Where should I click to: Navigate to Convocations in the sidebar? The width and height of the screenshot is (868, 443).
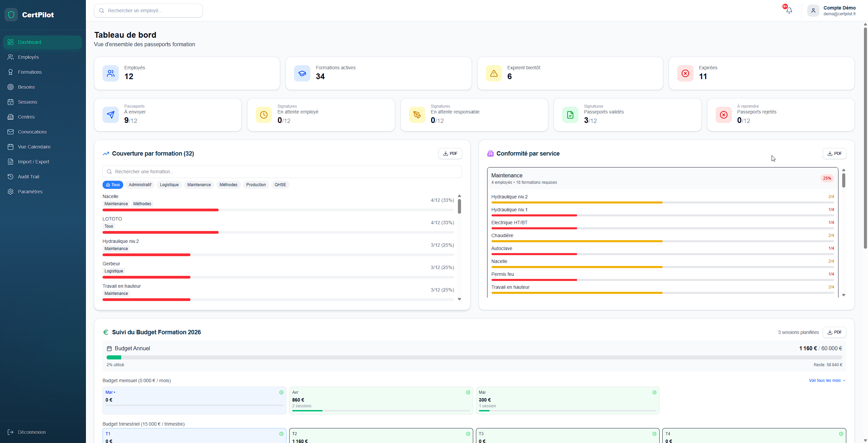(32, 131)
